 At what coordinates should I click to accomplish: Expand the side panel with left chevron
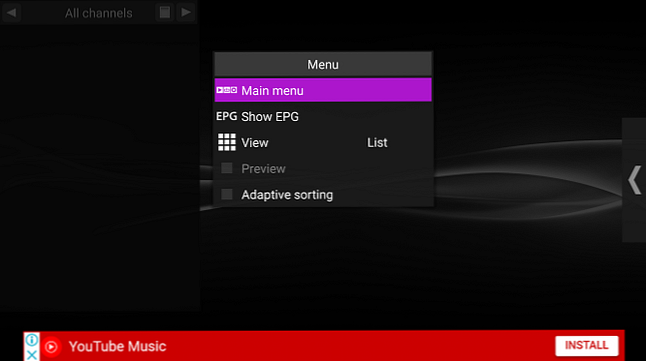[x=634, y=180]
